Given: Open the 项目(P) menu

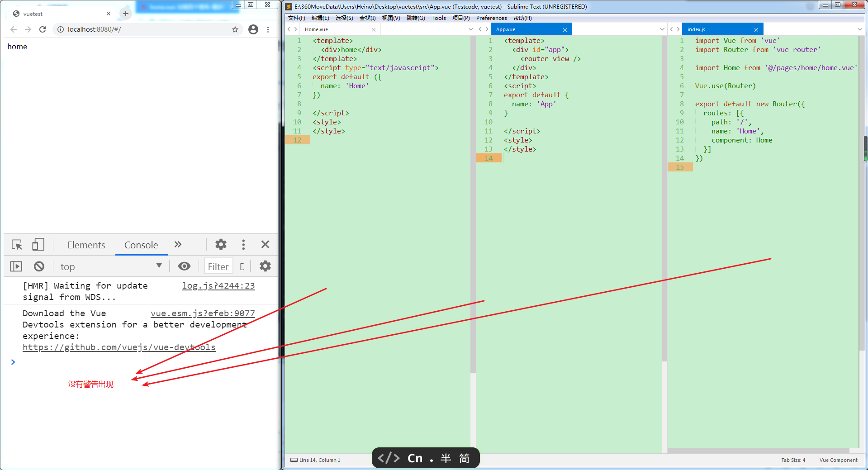Looking at the screenshot, I should point(461,18).
